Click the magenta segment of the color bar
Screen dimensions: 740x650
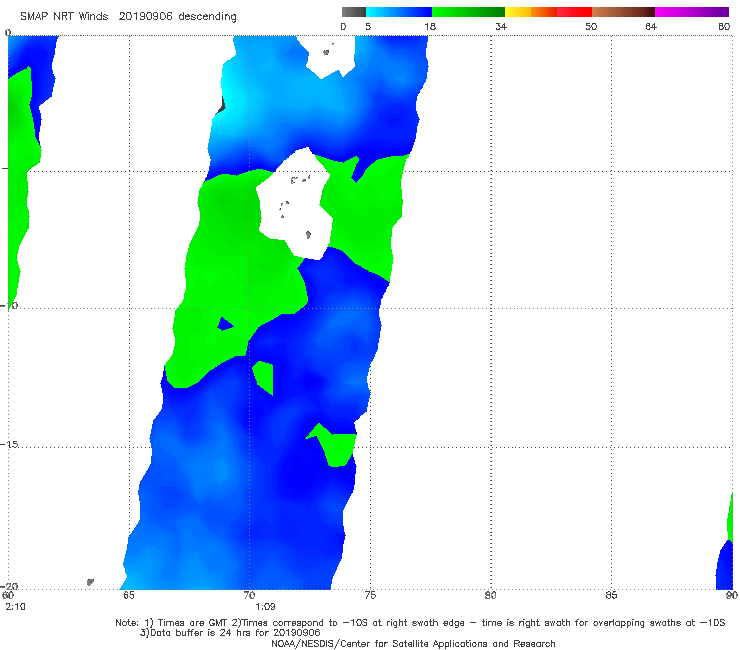coord(692,12)
